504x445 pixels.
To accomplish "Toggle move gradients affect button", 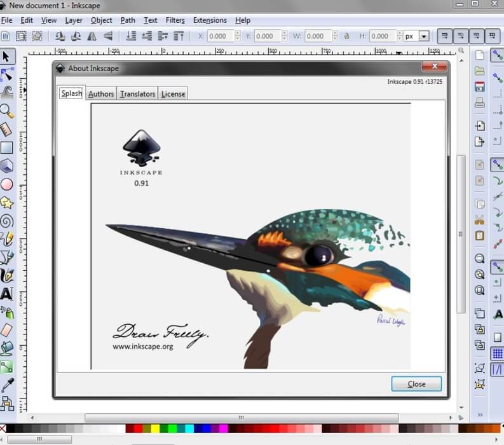I will click(x=476, y=36).
